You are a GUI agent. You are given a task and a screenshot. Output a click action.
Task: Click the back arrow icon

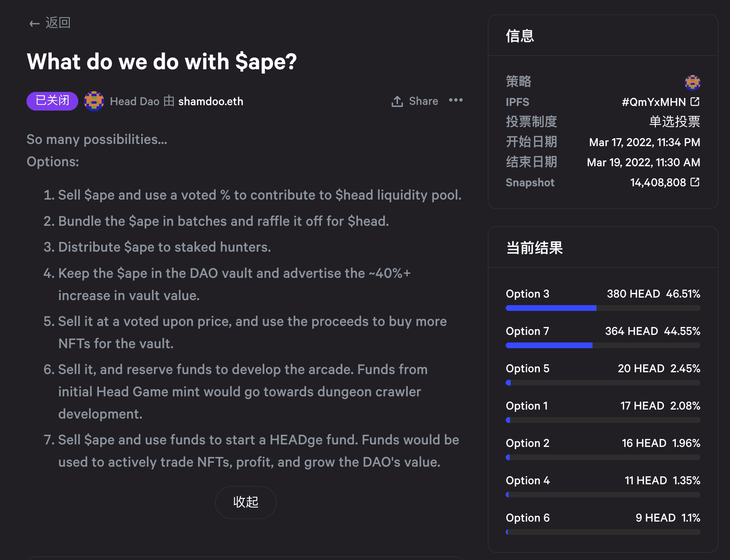[x=34, y=24]
